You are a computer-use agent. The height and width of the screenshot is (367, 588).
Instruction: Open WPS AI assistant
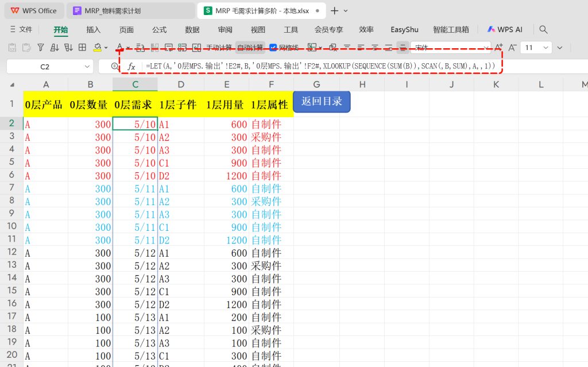coord(505,29)
